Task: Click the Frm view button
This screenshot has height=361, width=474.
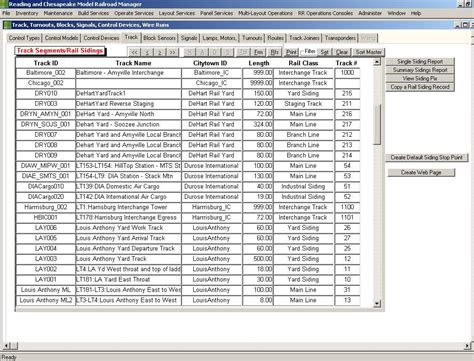Action: pyautogui.click(x=258, y=52)
